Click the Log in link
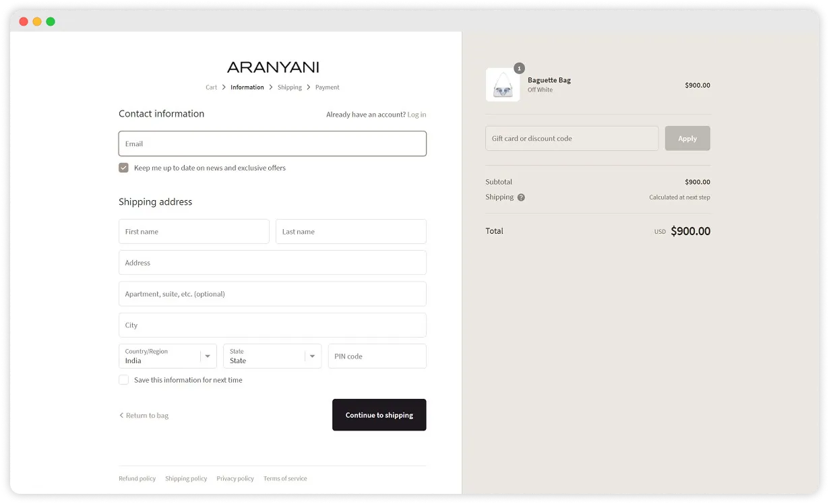Viewport: 829px width, 504px height. click(417, 115)
